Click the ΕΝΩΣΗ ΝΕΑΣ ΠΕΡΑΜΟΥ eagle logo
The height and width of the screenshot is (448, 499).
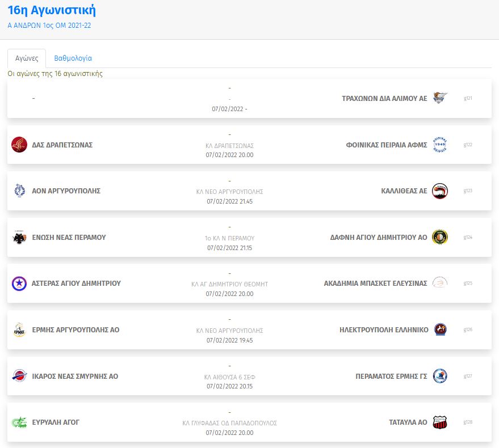[x=19, y=238]
